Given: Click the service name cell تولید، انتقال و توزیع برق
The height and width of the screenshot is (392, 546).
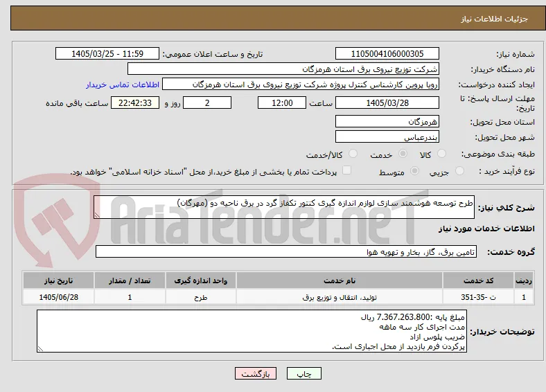Looking at the screenshot, I should 340,297.
